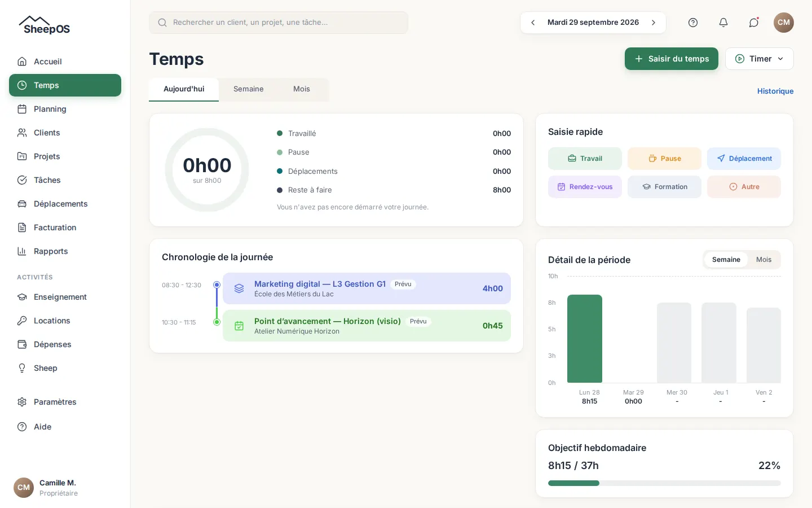812x508 pixels.
Task: Click the SheepOS logo
Action: pos(45,25)
